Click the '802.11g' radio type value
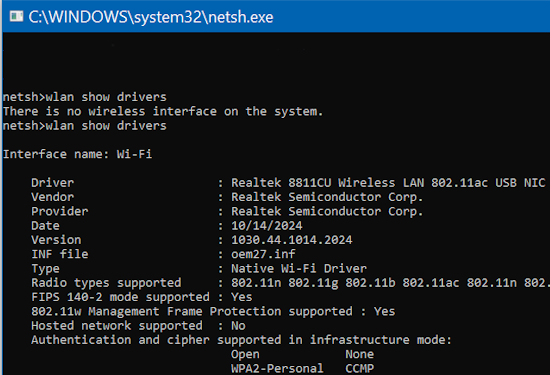This screenshot has height=375, width=550. (x=313, y=283)
